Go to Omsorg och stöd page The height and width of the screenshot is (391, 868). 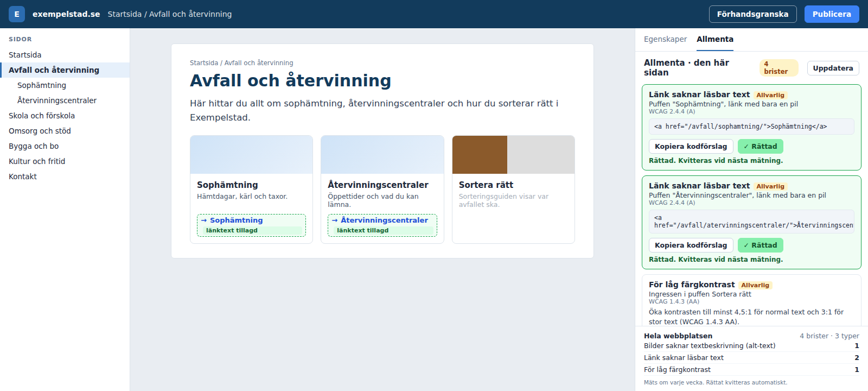tap(65, 131)
